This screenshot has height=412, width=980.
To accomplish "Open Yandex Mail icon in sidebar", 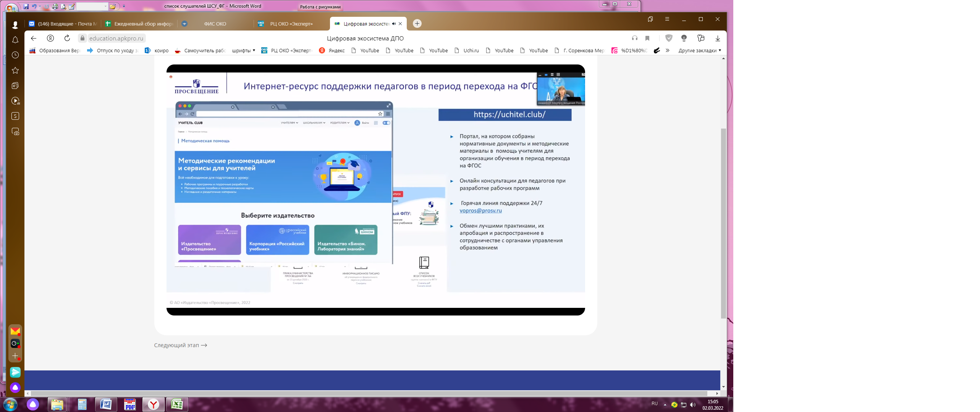I will (15, 331).
